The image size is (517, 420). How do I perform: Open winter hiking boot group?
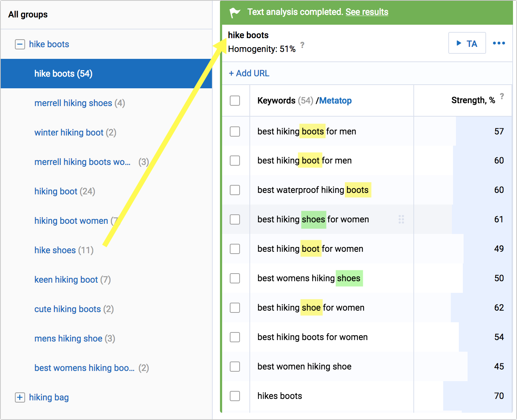pos(75,133)
